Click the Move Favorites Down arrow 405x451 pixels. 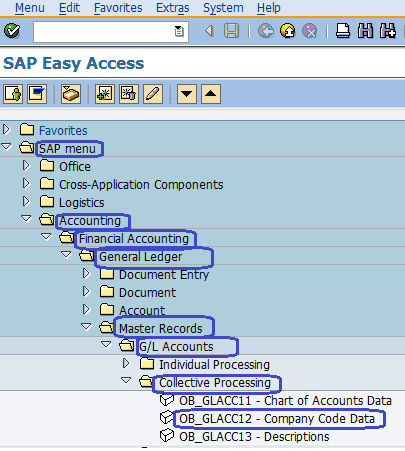(187, 94)
